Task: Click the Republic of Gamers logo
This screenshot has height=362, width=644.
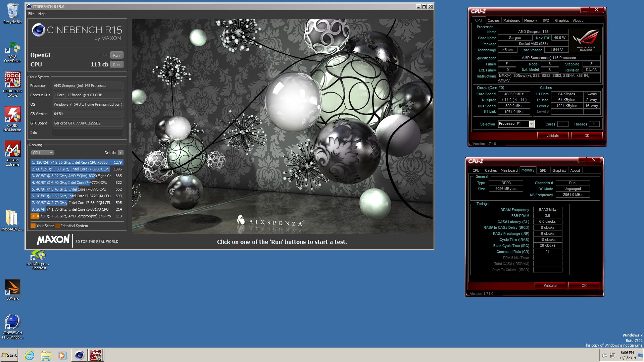Action: click(586, 40)
